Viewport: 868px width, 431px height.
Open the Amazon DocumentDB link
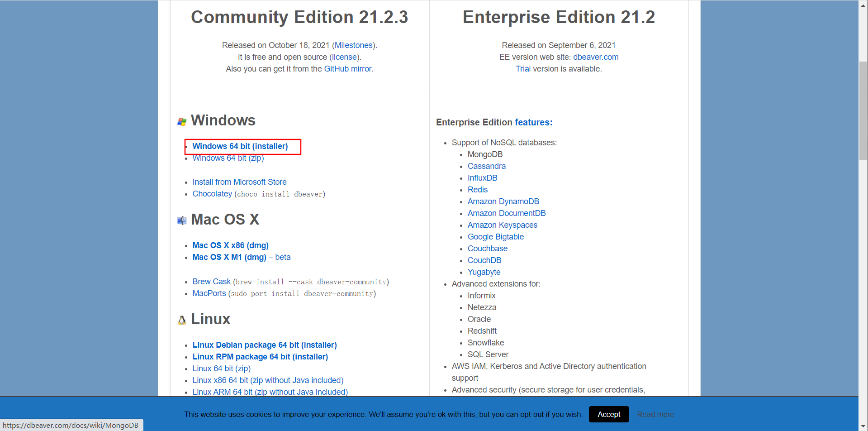506,213
